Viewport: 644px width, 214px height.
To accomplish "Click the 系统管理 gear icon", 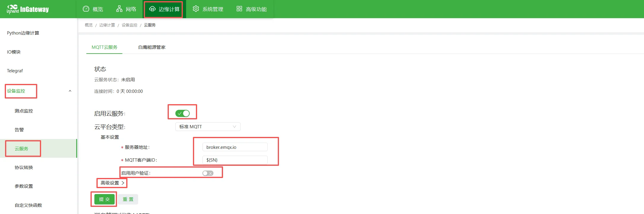I will coord(196,9).
